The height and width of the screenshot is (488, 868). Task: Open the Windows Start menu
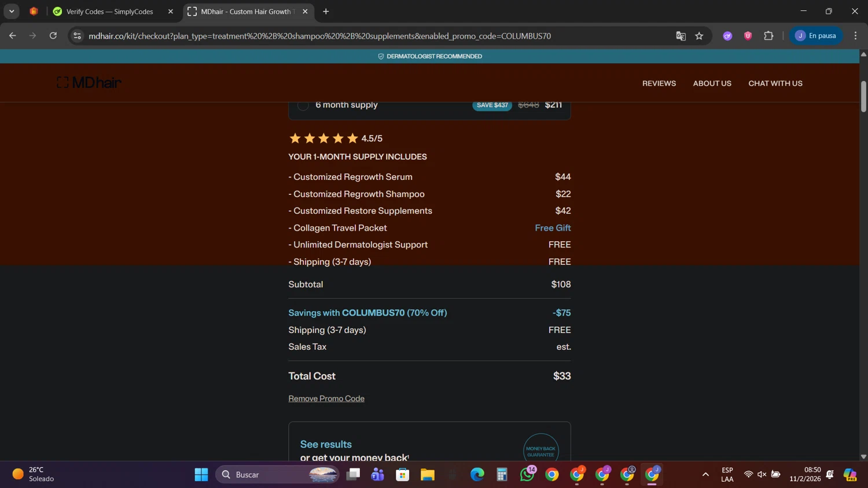(201, 475)
